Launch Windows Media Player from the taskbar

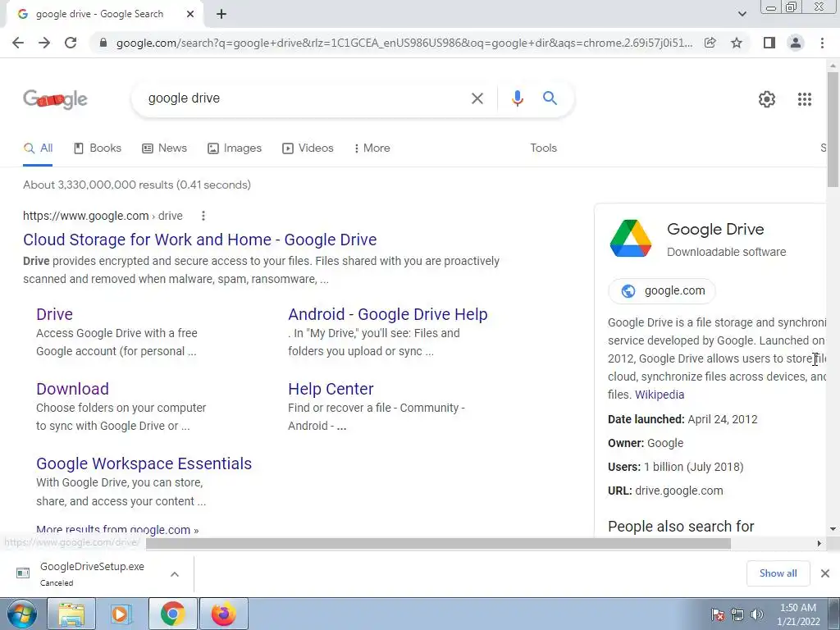pyautogui.click(x=121, y=614)
